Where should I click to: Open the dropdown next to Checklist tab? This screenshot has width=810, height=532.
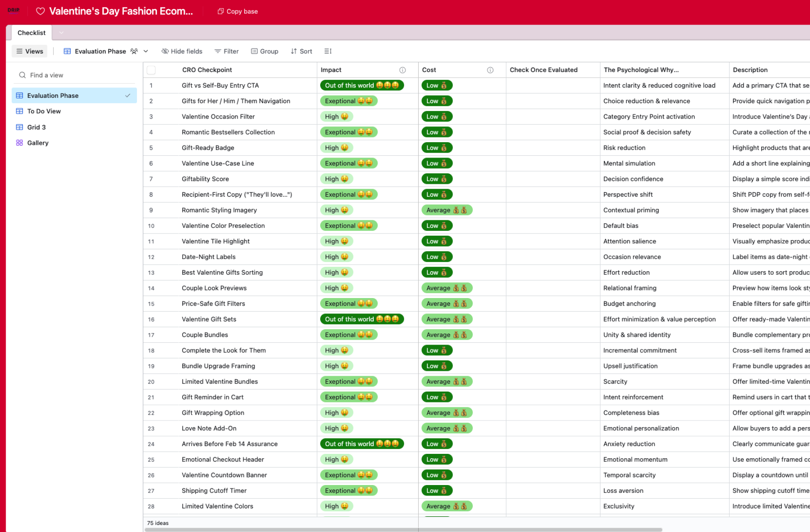click(x=61, y=33)
